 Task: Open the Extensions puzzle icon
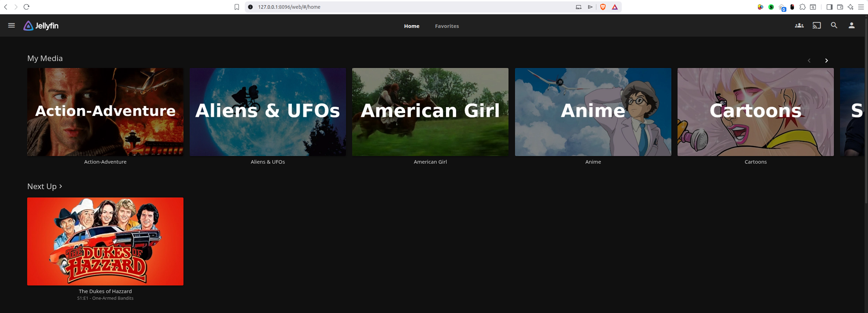[x=802, y=7]
